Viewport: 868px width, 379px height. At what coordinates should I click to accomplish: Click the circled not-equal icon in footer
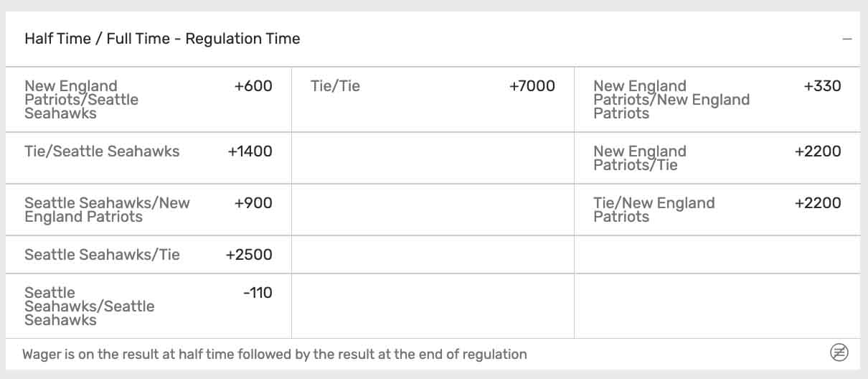pyautogui.click(x=839, y=352)
